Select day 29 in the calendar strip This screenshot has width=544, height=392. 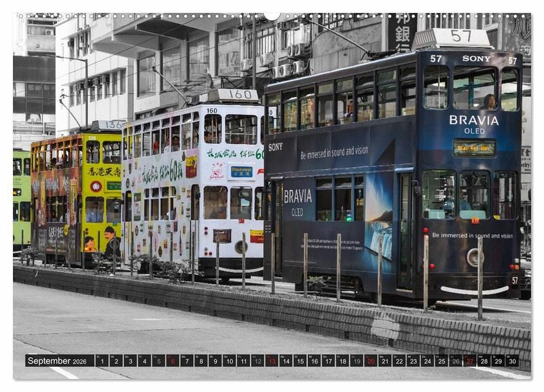point(498,361)
